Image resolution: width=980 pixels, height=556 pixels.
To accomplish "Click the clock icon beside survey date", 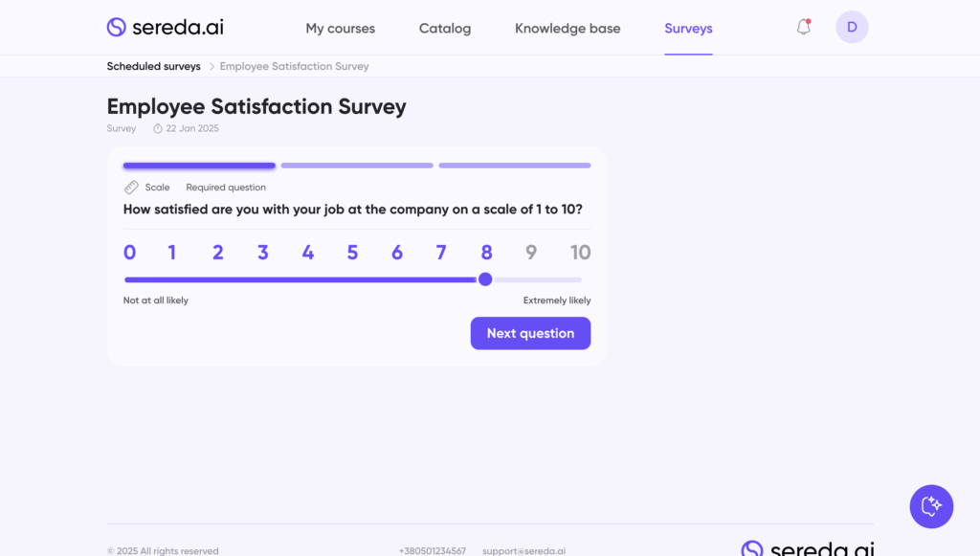I will [158, 128].
